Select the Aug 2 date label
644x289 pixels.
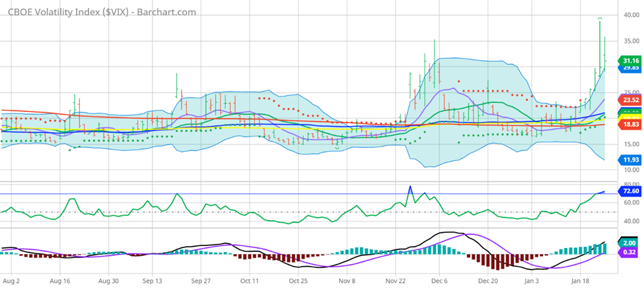[x=11, y=282]
